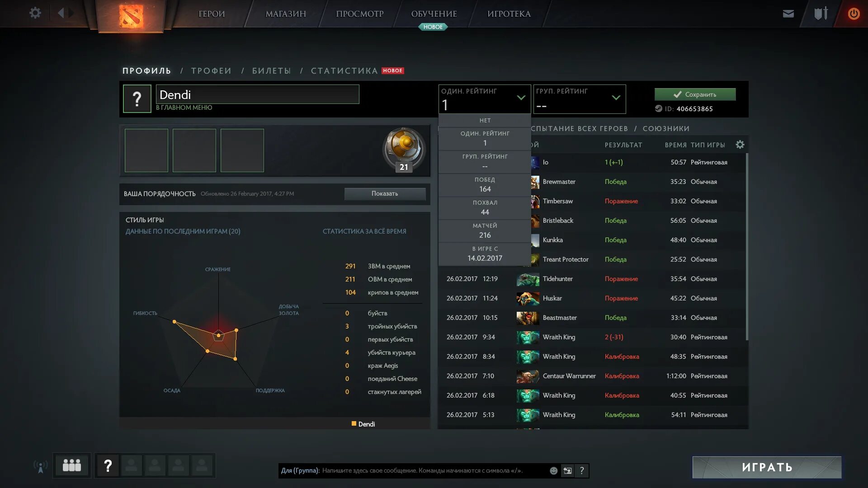
Task: Select 'Побед 164' dropdown option
Action: (x=485, y=185)
